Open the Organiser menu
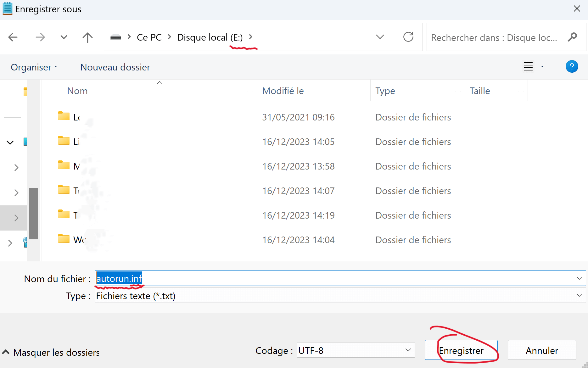 34,67
